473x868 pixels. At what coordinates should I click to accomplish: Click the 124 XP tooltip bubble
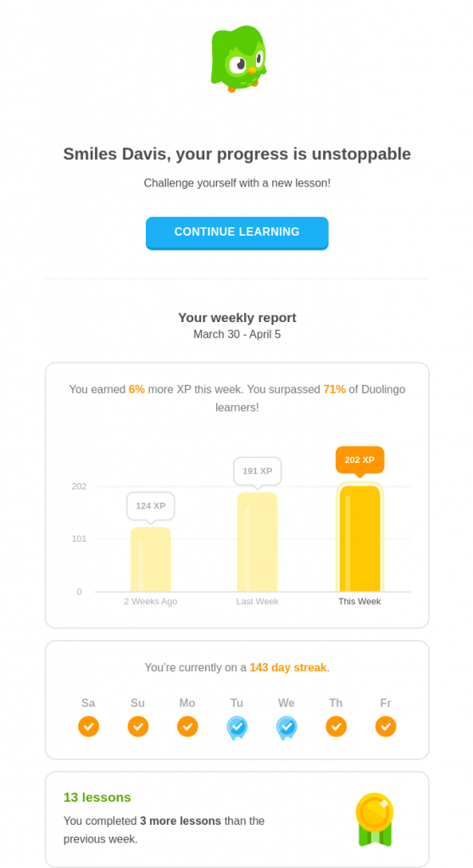[x=151, y=507]
